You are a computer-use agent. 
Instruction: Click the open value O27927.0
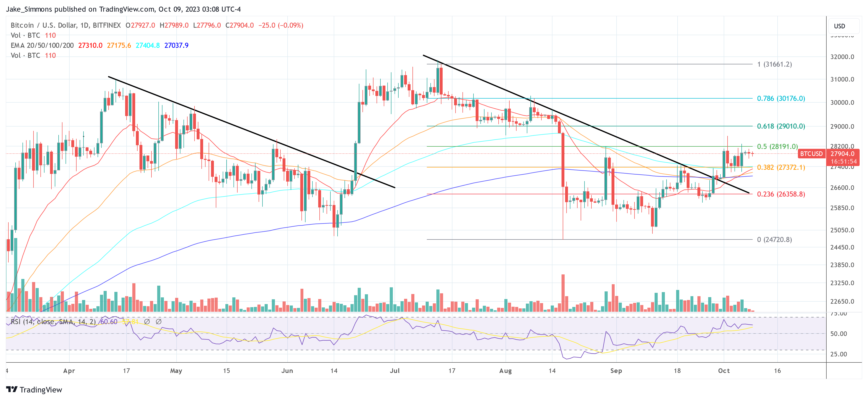coord(140,25)
